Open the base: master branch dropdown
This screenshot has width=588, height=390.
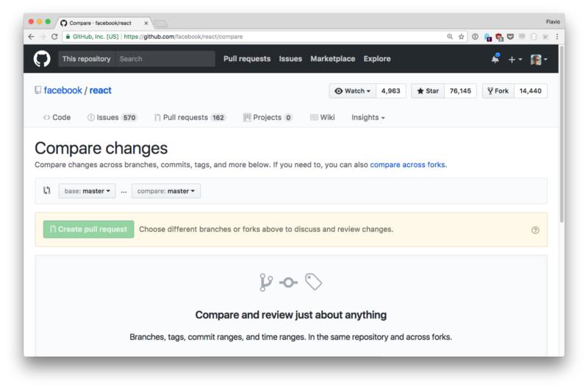point(87,191)
